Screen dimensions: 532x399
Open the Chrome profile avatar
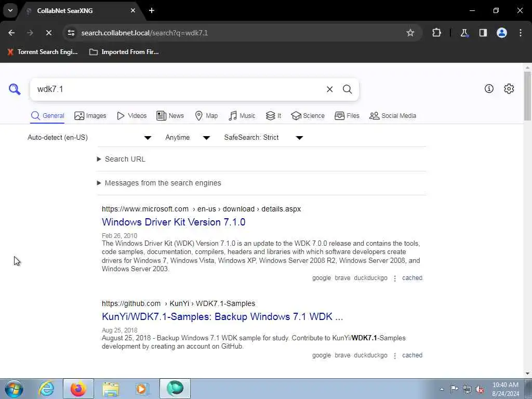coord(502,33)
